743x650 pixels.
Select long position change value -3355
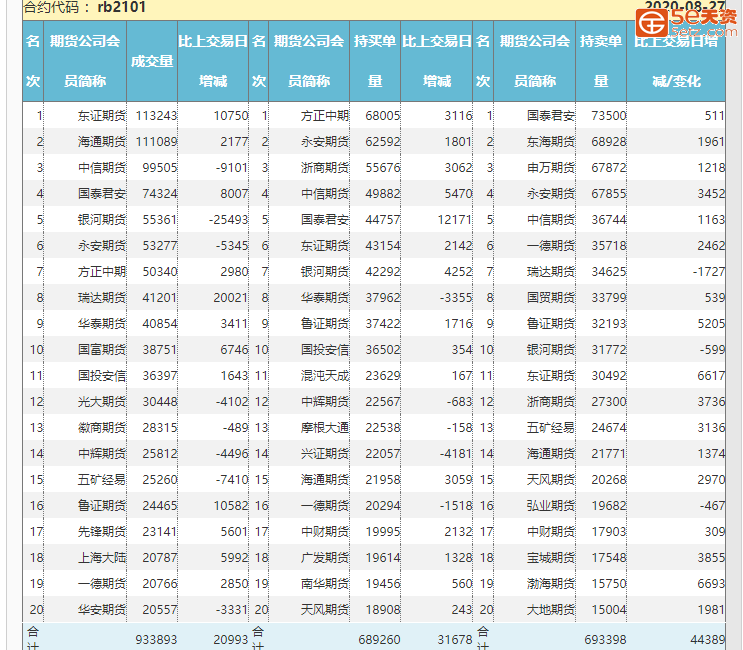[x=456, y=298]
